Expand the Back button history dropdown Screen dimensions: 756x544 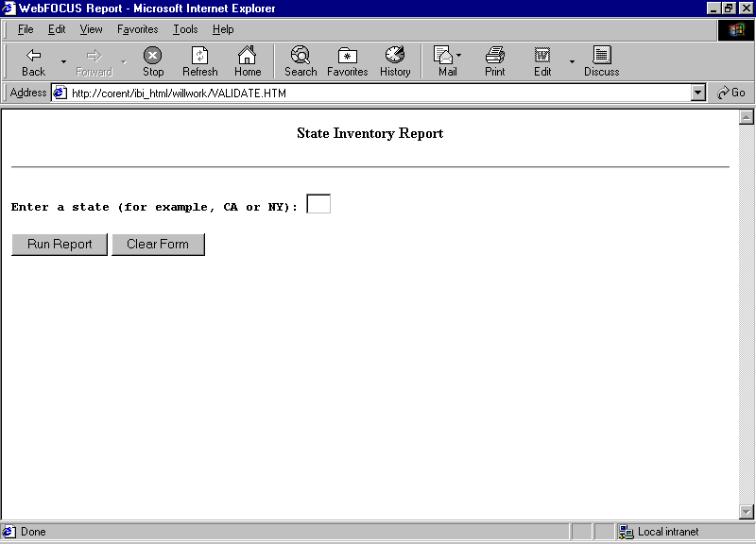tap(63, 61)
